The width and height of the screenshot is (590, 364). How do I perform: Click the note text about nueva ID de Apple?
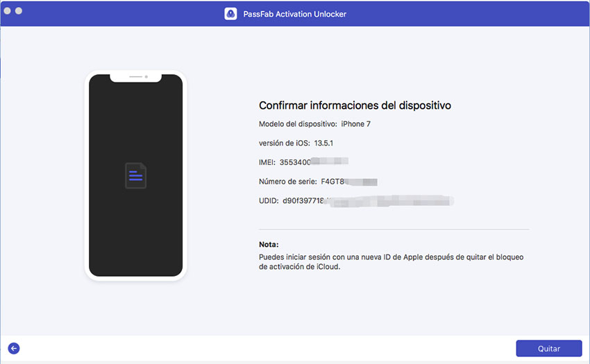coord(391,261)
